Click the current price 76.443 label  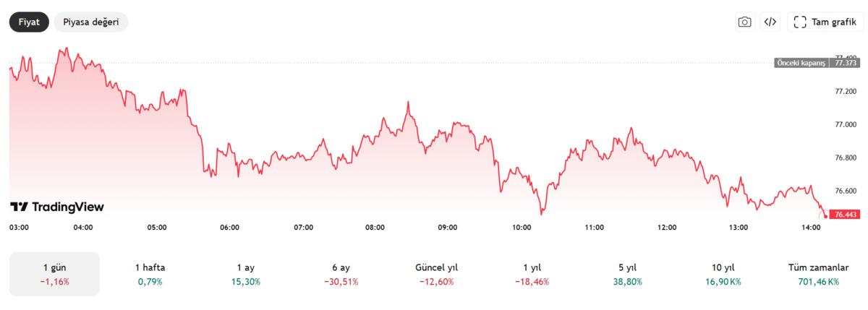(x=846, y=215)
